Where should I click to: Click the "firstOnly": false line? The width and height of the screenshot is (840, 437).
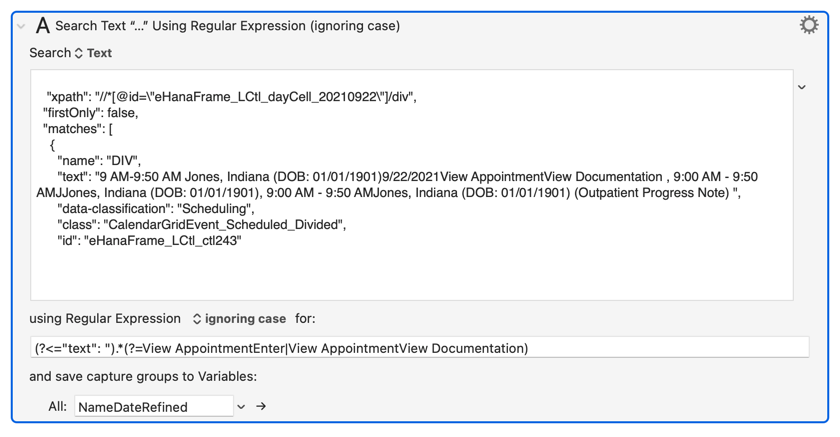[x=90, y=113]
